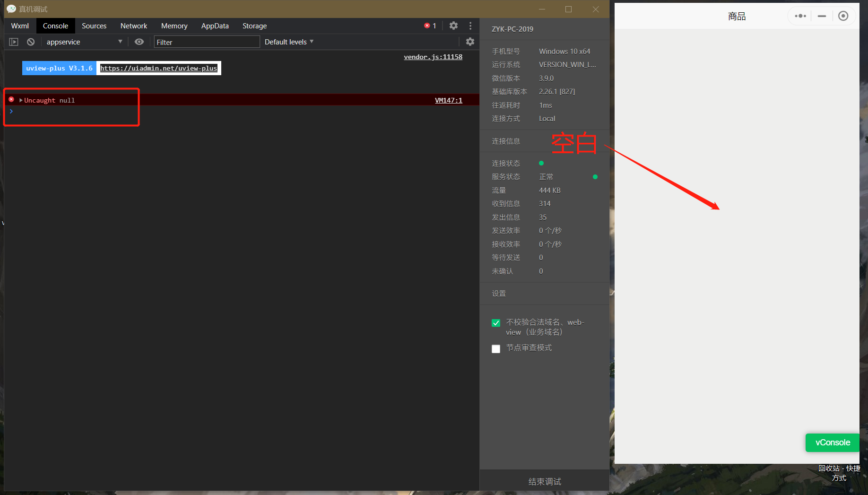Click the 444 KB traffic value

pos(549,190)
